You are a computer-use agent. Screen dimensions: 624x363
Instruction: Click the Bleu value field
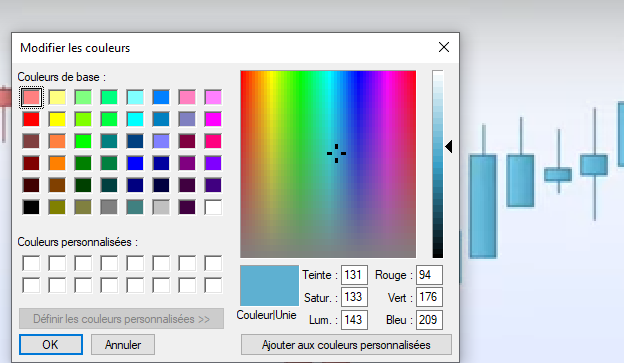click(x=429, y=320)
